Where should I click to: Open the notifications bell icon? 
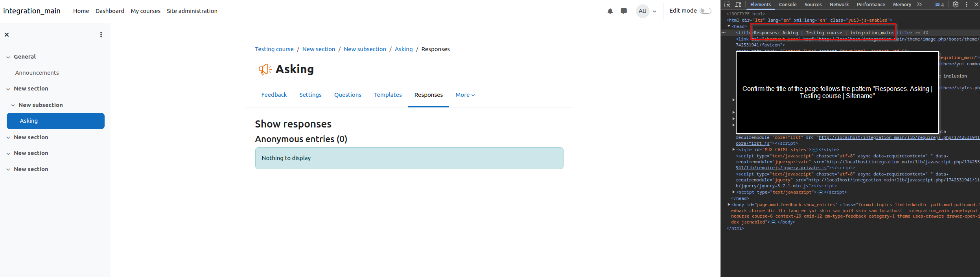point(610,11)
